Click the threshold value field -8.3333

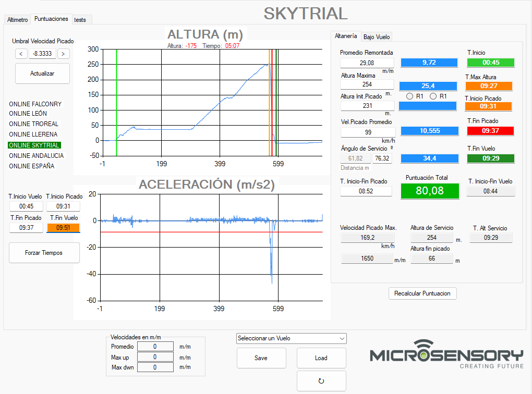click(x=42, y=54)
